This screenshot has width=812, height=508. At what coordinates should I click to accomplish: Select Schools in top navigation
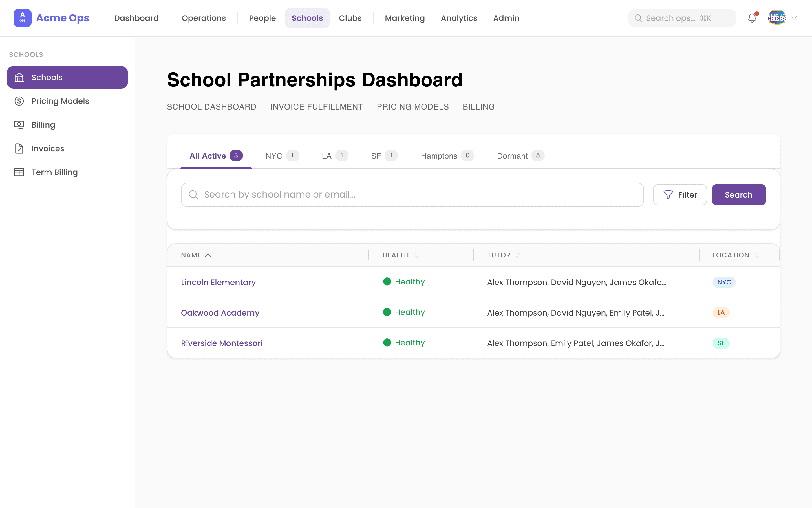click(x=307, y=18)
